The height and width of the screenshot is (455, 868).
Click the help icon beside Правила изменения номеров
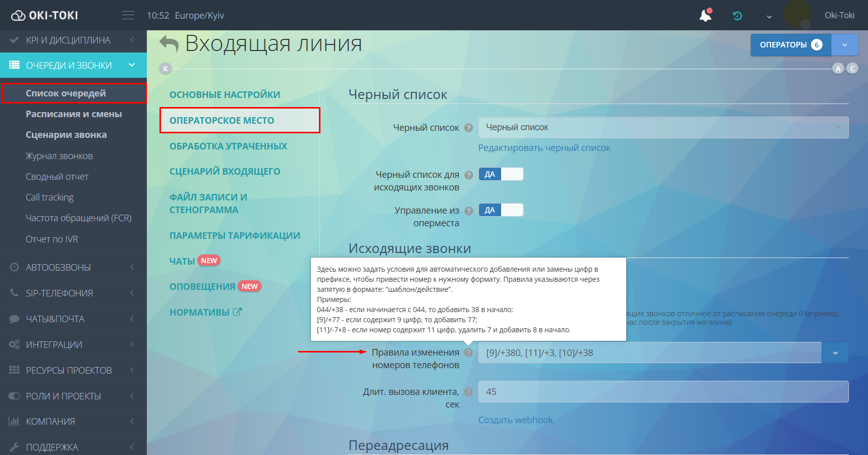point(468,352)
